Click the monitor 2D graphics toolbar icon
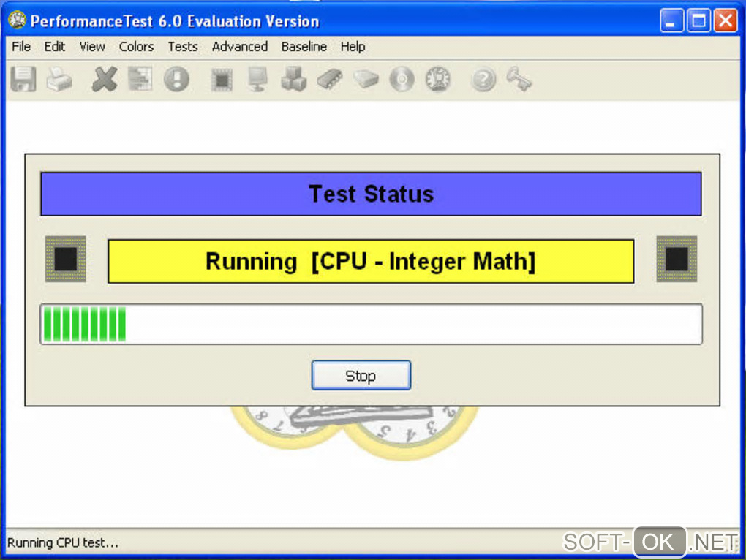 (258, 79)
